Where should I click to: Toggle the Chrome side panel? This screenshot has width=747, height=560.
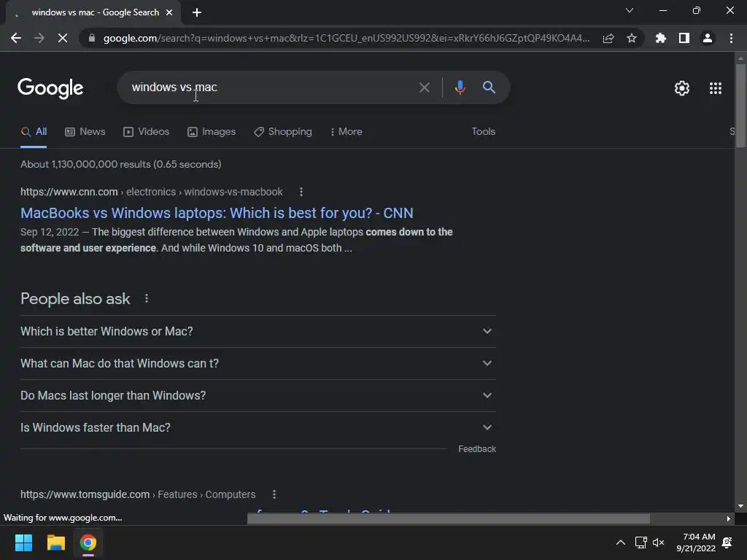click(684, 38)
